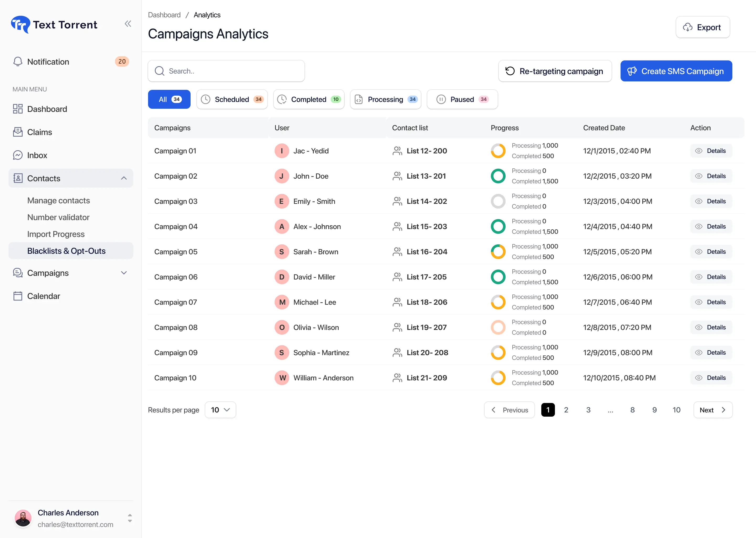Select the Scheduled filter tab
756x538 pixels.
pos(232,99)
